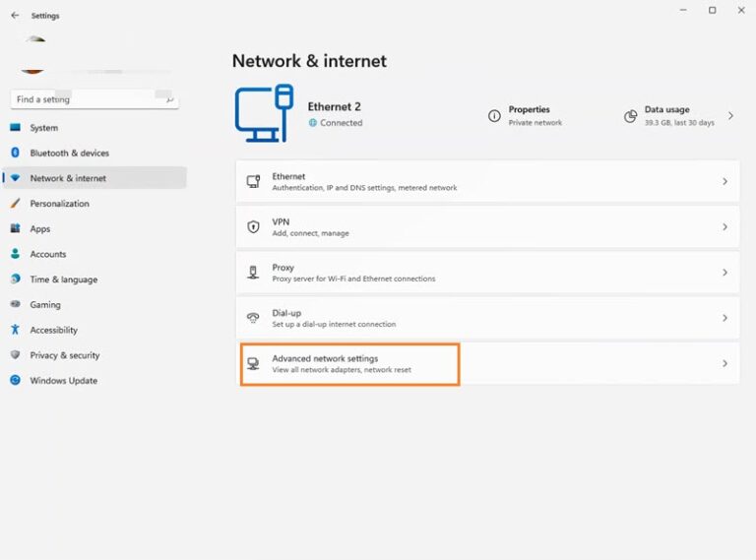
Task: Click the connected globe status icon
Action: [312, 122]
